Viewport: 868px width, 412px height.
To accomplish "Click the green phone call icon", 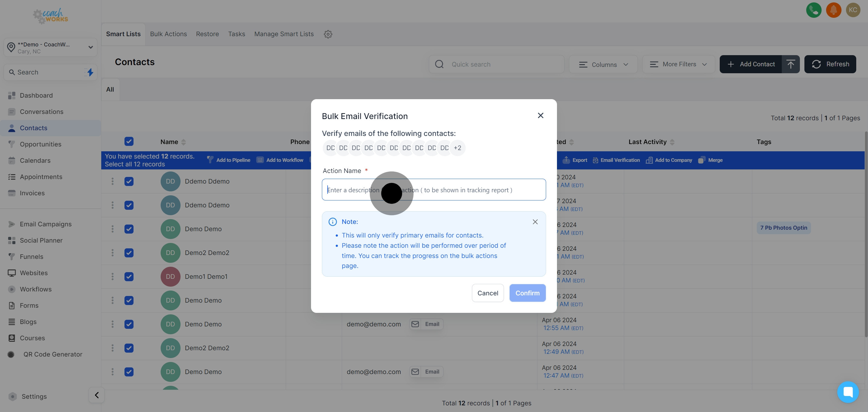I will (813, 10).
